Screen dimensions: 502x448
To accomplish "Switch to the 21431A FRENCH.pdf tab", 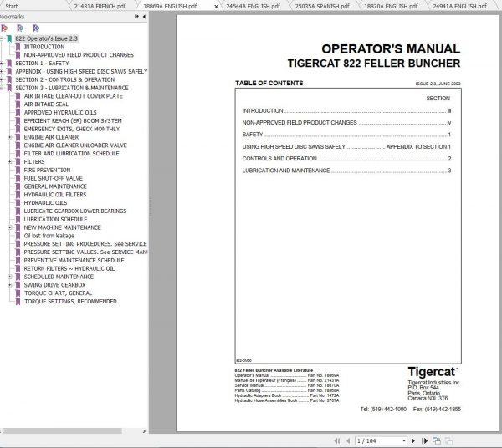I will 100,6.
